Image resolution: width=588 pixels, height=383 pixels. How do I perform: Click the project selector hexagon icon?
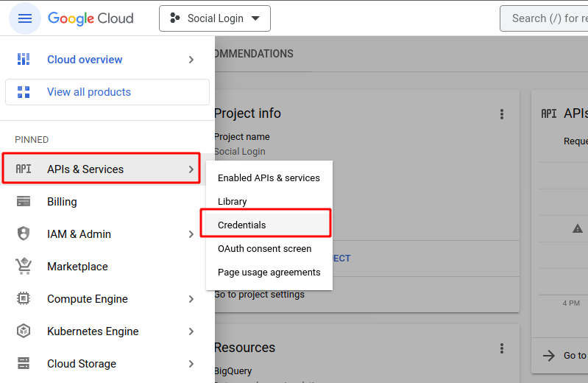[x=174, y=18]
